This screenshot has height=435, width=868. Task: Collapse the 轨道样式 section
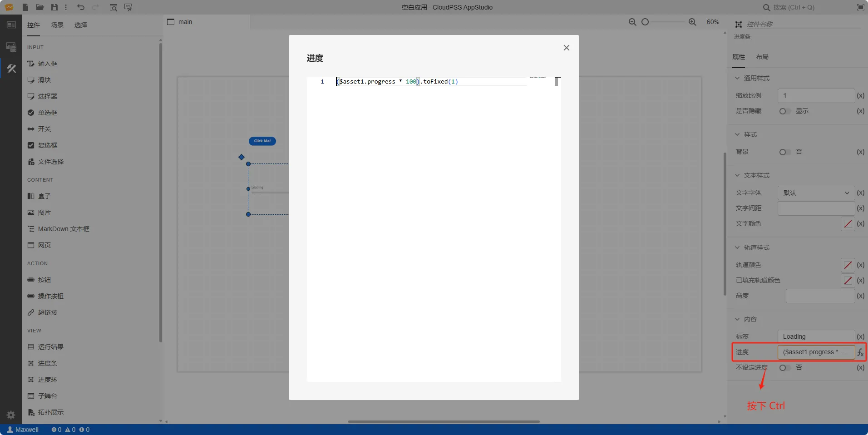tap(737, 247)
